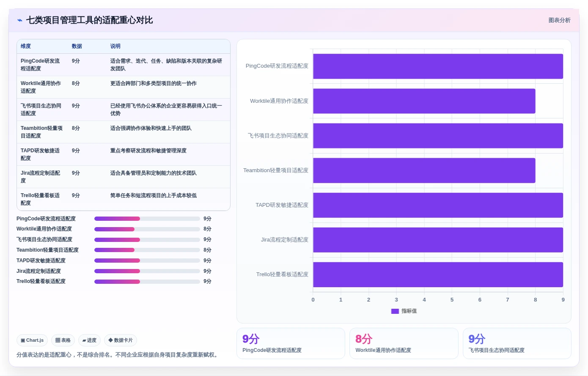Click table cell Trello轻量看板适配度
This screenshot has height=376, width=588.
coord(41,199)
